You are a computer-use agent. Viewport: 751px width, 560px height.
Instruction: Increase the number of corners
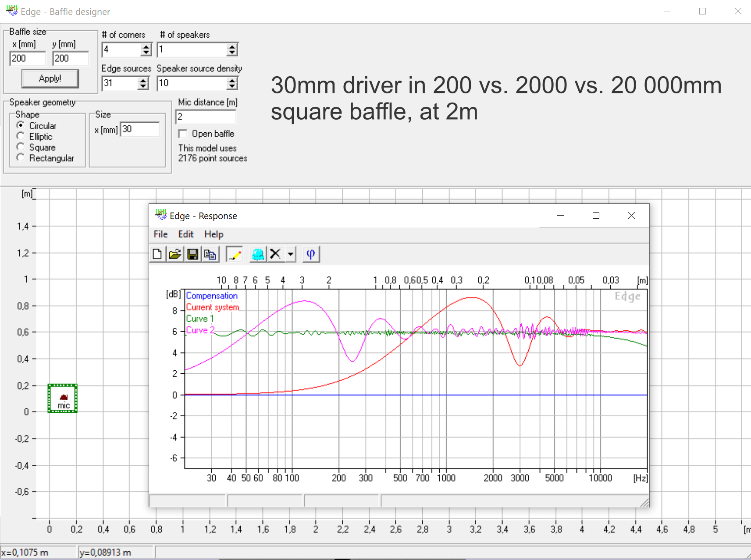[146, 46]
